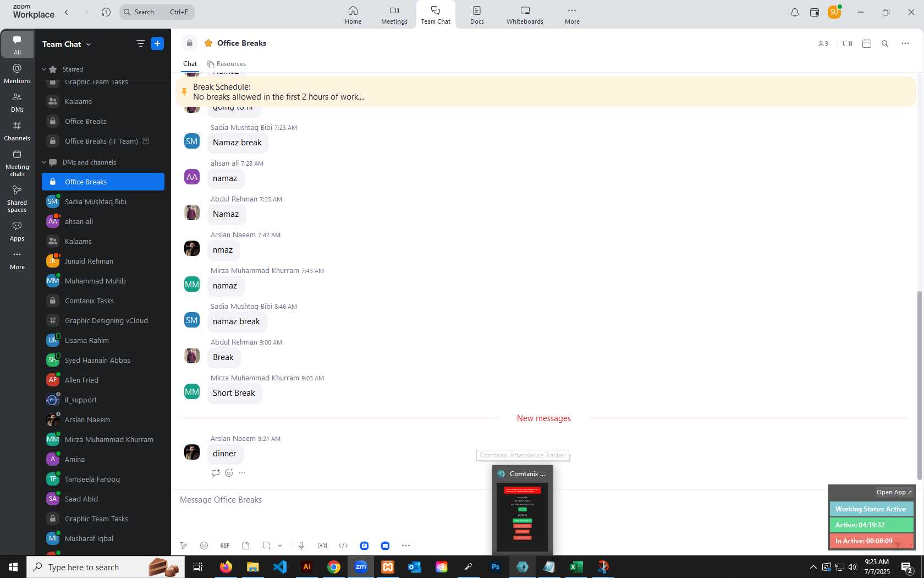Open the Team Chat dropdown
924x578 pixels.
[x=67, y=44]
